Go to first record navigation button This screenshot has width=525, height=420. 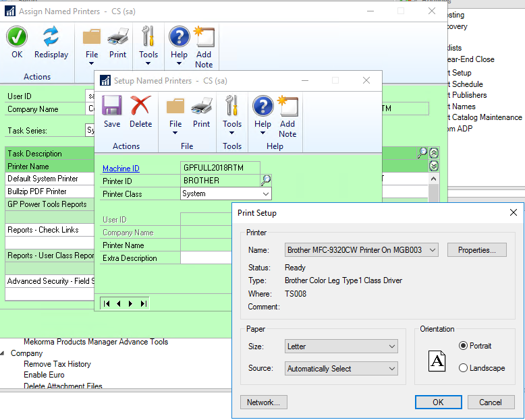coord(107,303)
